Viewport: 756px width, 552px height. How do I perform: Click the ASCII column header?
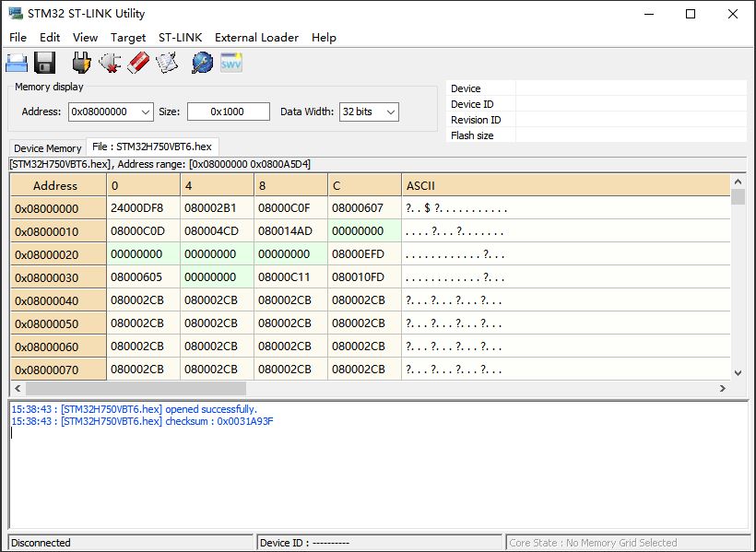pos(565,185)
